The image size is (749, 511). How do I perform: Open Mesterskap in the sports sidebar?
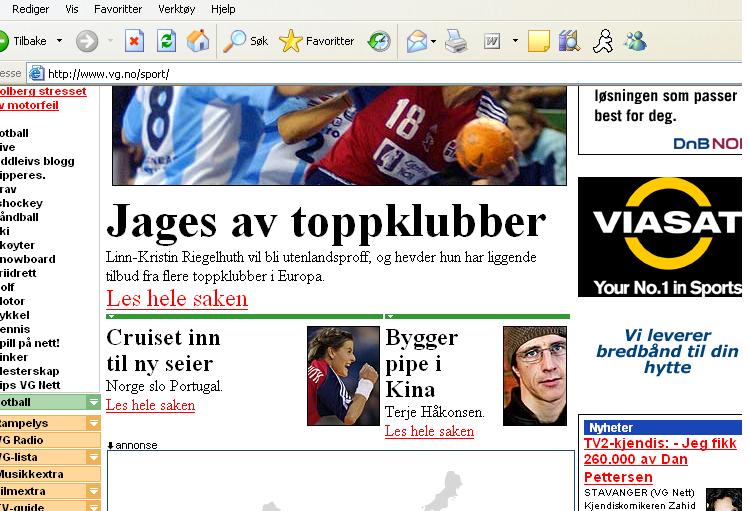click(x=30, y=371)
